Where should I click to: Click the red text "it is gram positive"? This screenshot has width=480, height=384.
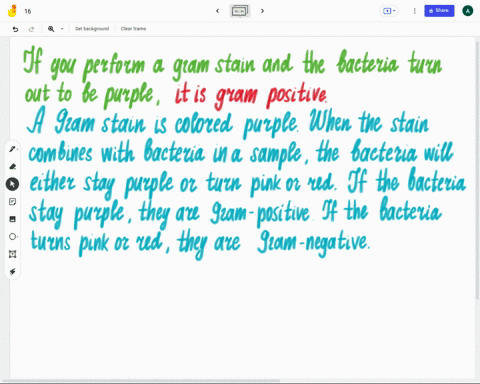251,95
